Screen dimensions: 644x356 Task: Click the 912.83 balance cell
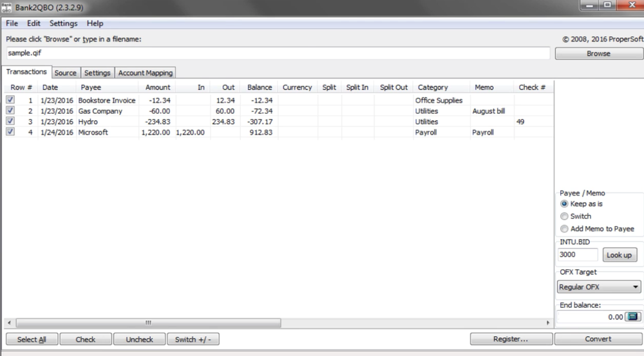[259, 132]
